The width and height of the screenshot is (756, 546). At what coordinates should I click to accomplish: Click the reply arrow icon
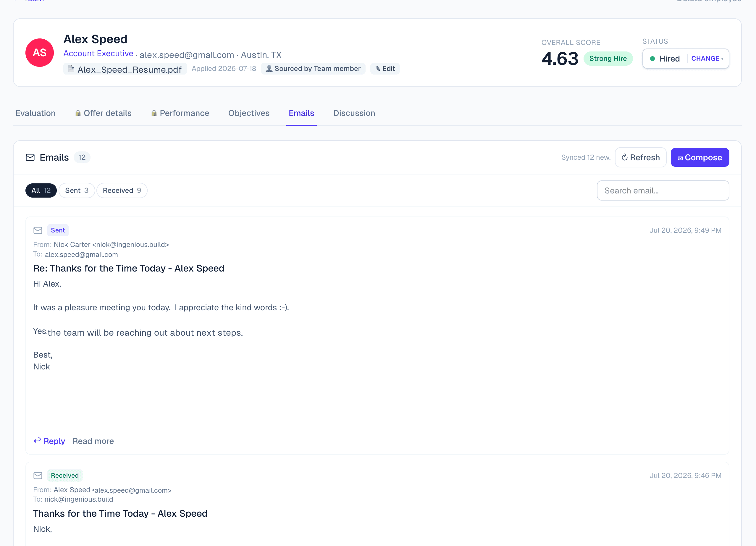tap(37, 441)
